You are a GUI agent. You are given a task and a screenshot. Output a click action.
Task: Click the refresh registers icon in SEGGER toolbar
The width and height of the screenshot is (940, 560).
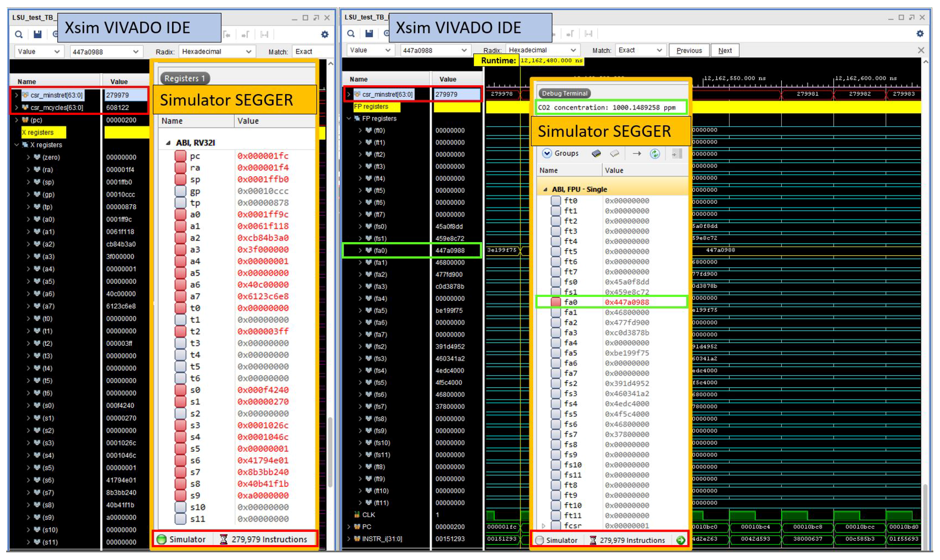(x=655, y=154)
